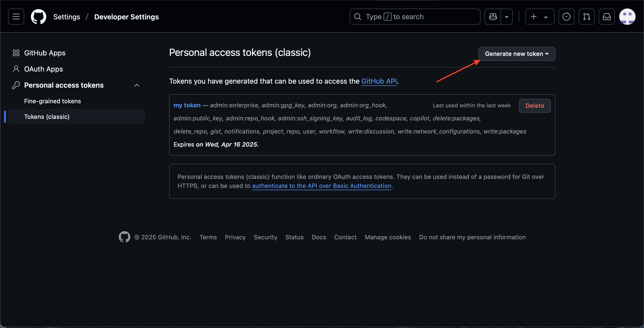
Task: Collapse the Personal access tokens chevron
Action: [137, 85]
